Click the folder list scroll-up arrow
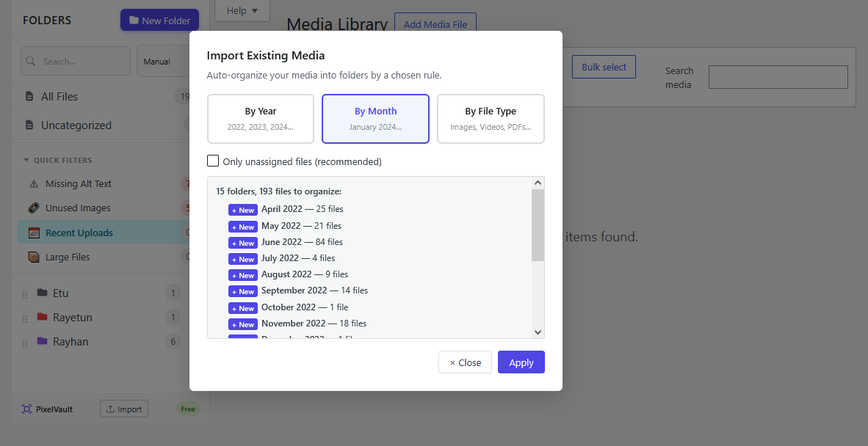 coord(538,183)
